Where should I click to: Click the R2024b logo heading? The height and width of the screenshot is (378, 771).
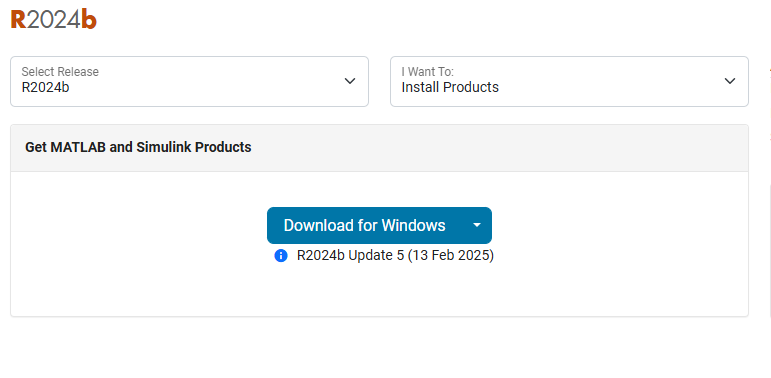tap(54, 20)
